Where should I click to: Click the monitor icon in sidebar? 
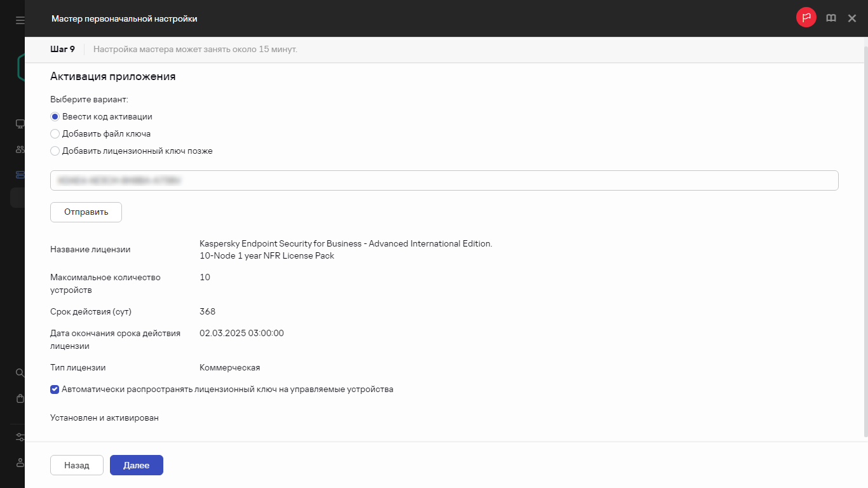tap(20, 124)
